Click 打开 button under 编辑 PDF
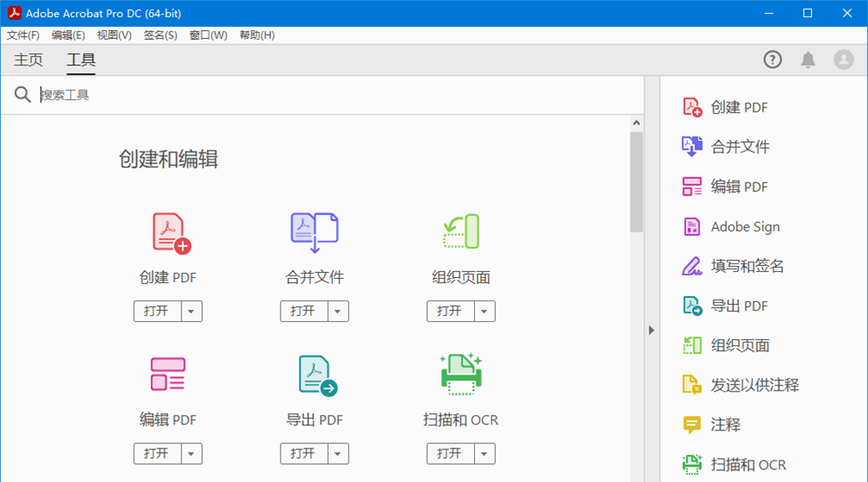The image size is (868, 482). pos(157,454)
